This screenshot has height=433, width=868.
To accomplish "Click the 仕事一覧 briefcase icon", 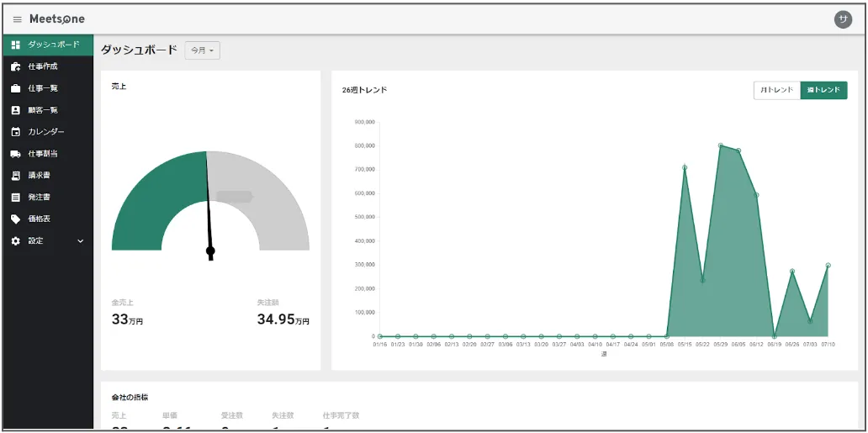I will [x=15, y=88].
